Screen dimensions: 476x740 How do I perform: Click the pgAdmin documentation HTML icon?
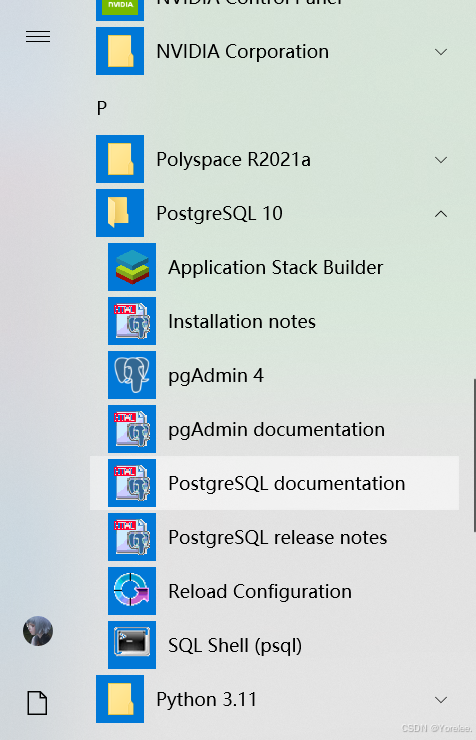tap(132, 429)
